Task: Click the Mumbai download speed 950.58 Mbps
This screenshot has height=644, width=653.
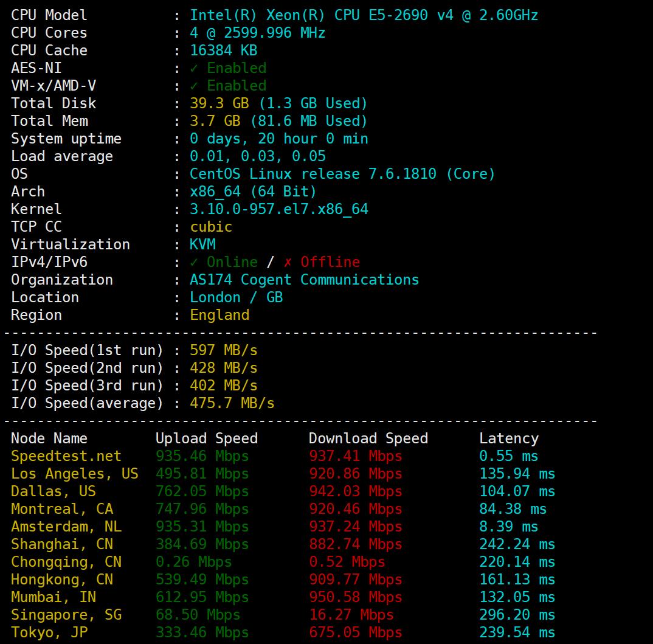Action: [x=355, y=597]
